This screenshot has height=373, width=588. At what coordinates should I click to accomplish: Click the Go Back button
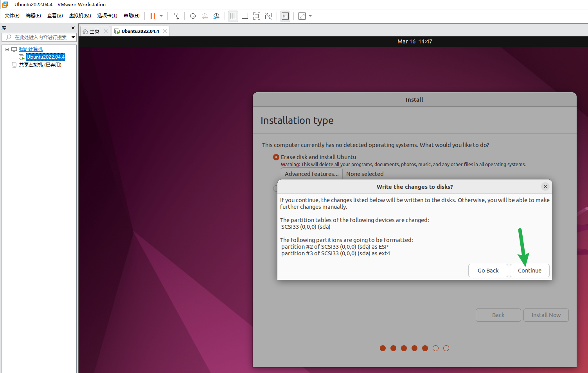(488, 271)
